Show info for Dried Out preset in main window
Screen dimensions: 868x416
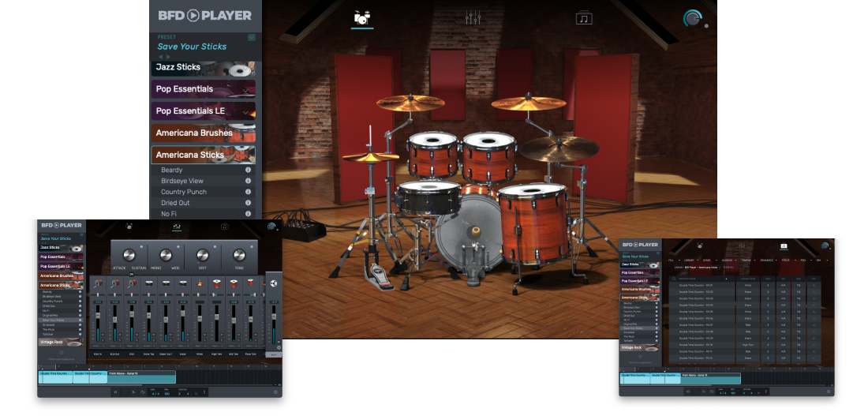tap(248, 203)
